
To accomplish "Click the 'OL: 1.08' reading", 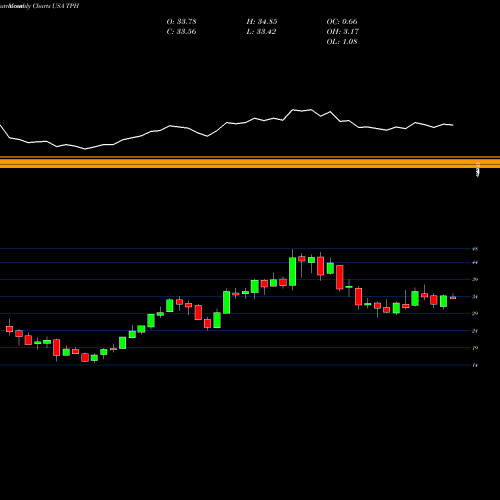I will (342, 41).
